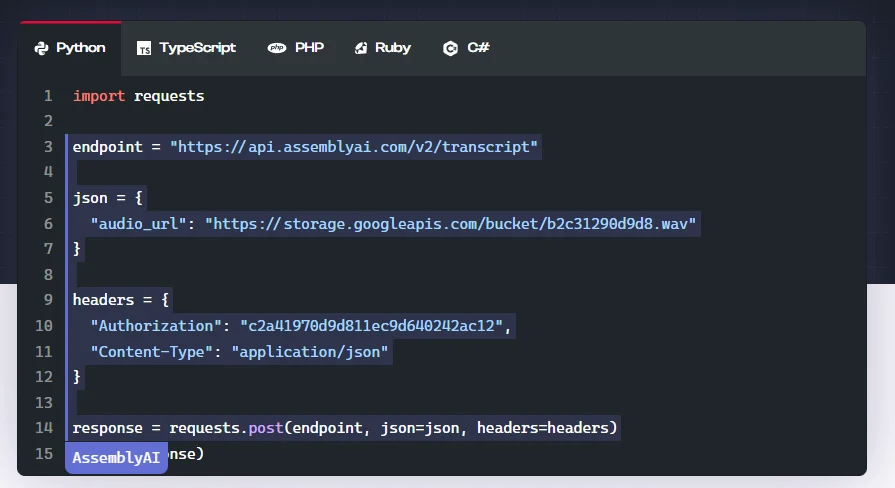Click the Authorization token value string

[375, 326]
